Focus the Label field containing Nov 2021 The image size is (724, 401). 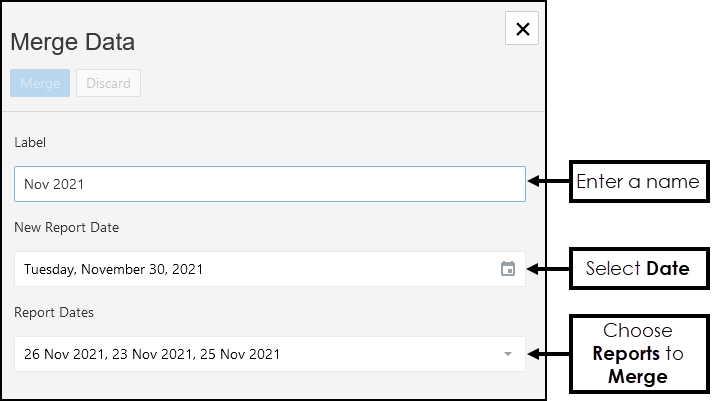pos(269,184)
